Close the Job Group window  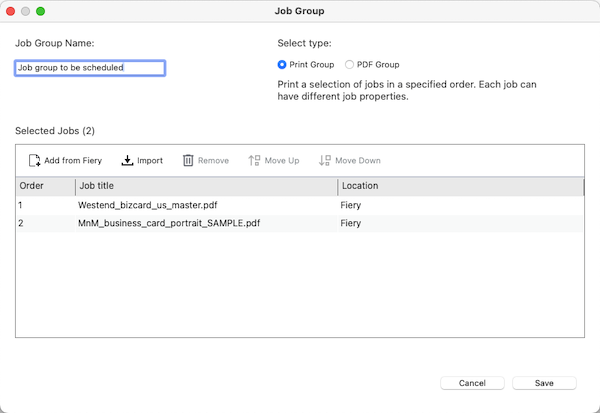(11, 11)
